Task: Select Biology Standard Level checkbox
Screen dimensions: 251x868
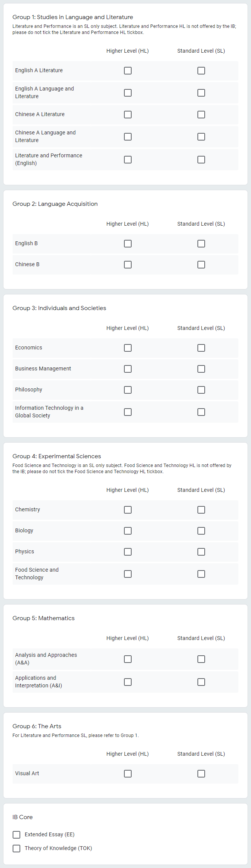Action: 201,531
